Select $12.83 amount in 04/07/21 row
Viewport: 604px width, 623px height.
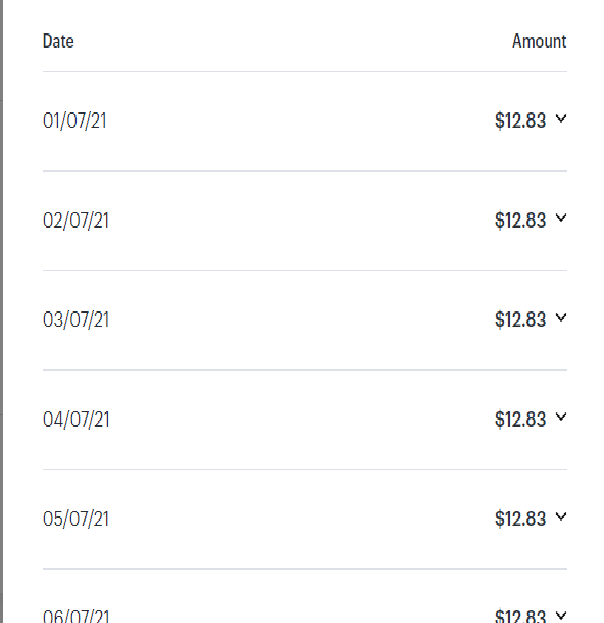pos(521,420)
